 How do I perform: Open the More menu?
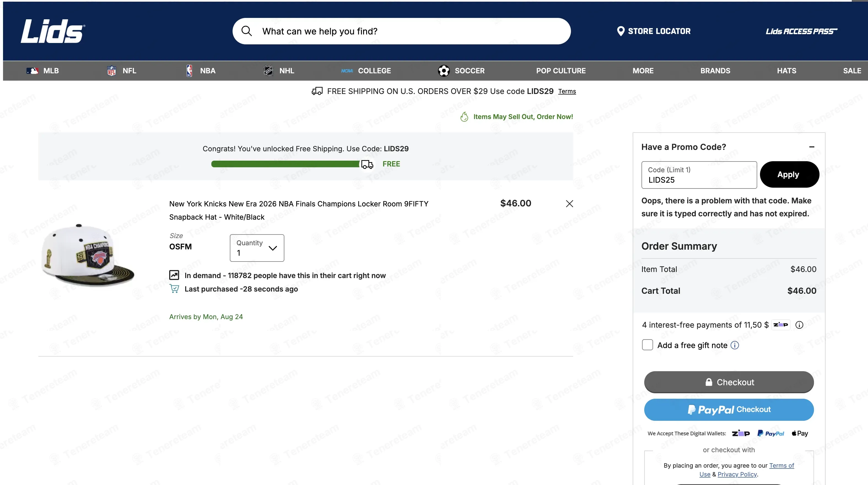pyautogui.click(x=643, y=71)
